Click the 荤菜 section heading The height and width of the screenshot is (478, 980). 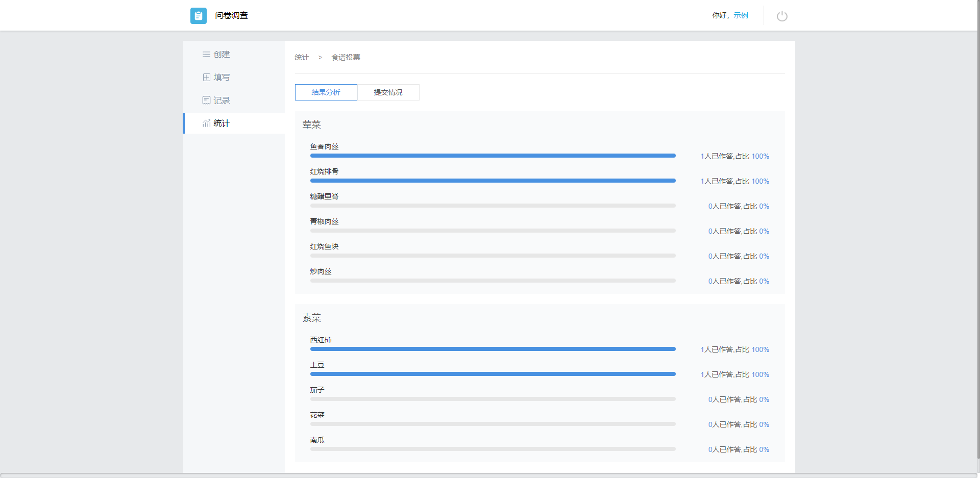311,124
